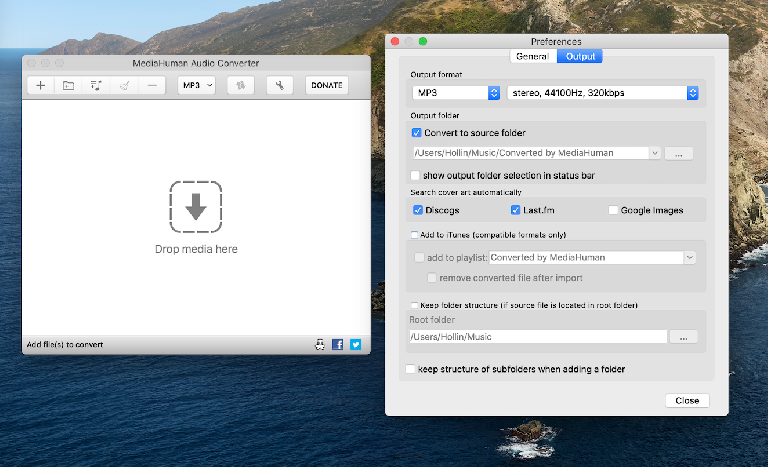The height and width of the screenshot is (467, 768).
Task: Add a folder in Audio Converter toolbar
Action: pyautogui.click(x=69, y=85)
